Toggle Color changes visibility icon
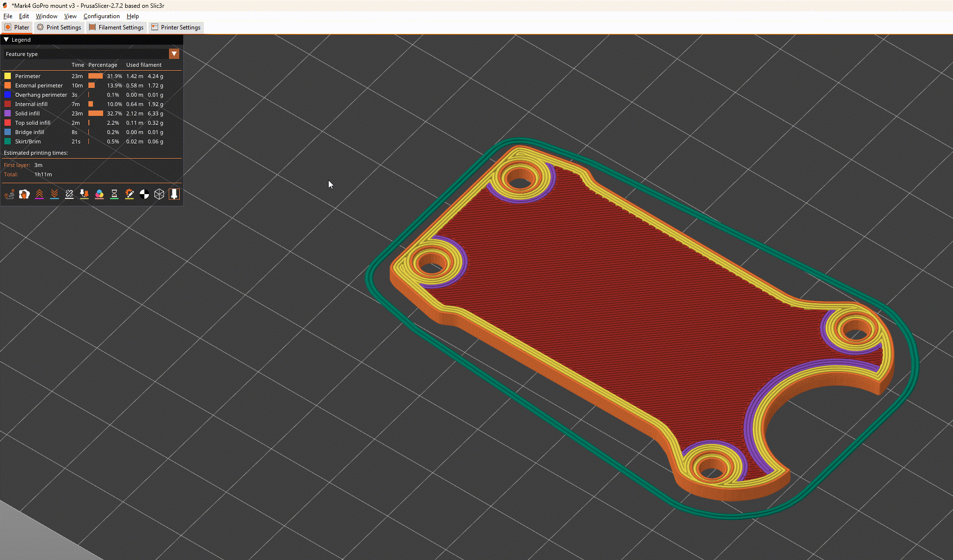The width and height of the screenshot is (953, 560). coord(99,195)
